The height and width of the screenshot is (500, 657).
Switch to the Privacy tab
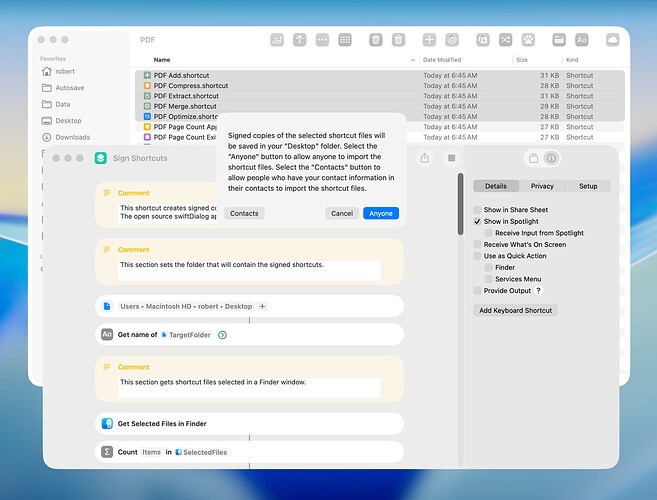click(542, 186)
